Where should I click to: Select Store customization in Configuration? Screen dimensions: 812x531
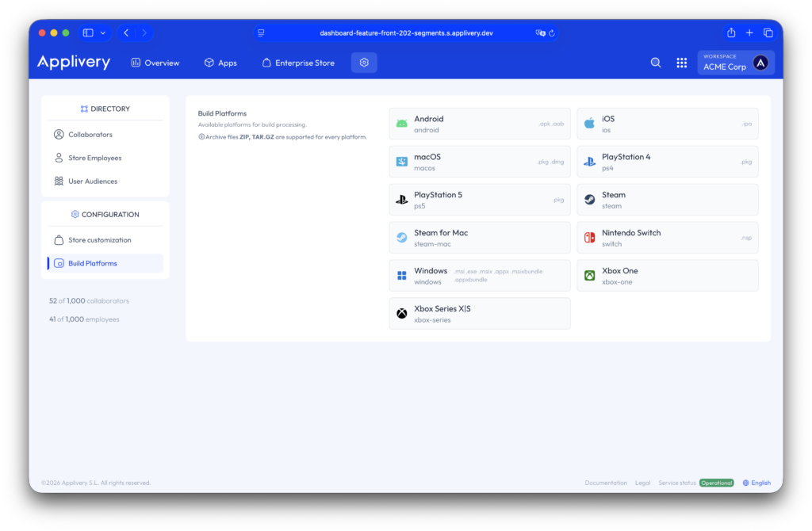point(99,240)
